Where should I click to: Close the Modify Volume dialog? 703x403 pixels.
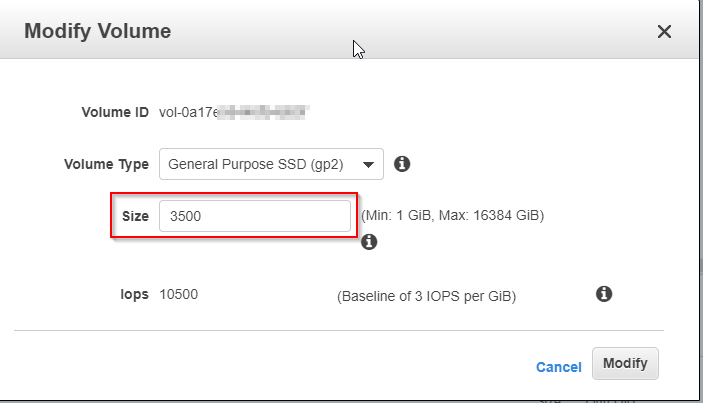pyautogui.click(x=664, y=31)
